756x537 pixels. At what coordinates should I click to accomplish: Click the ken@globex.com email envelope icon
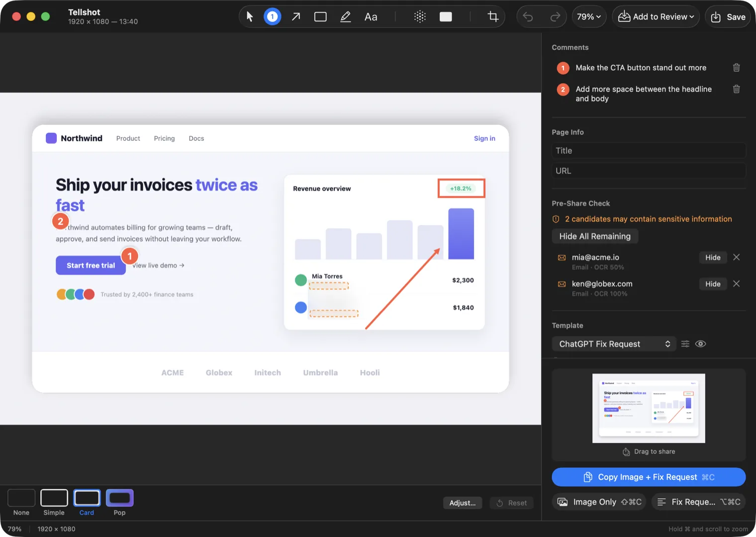coord(562,284)
